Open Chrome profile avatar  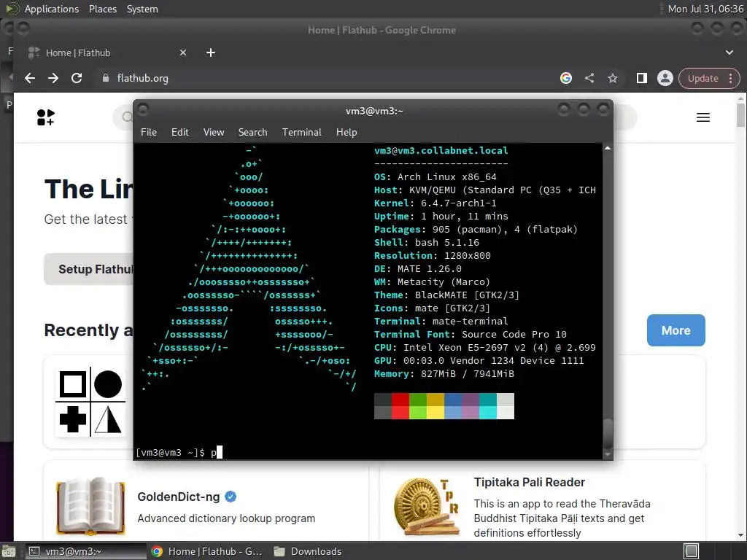tap(665, 78)
